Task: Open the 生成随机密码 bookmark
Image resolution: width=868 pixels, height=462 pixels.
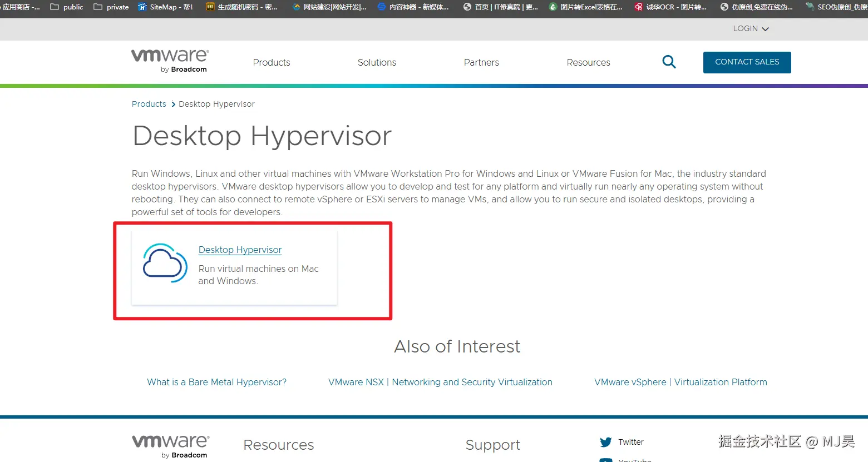Action: tap(241, 7)
